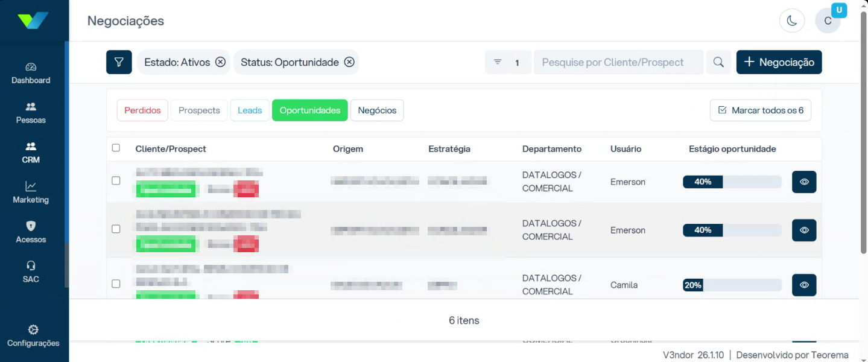Click first Emerson row 40% progress bar

click(732, 182)
